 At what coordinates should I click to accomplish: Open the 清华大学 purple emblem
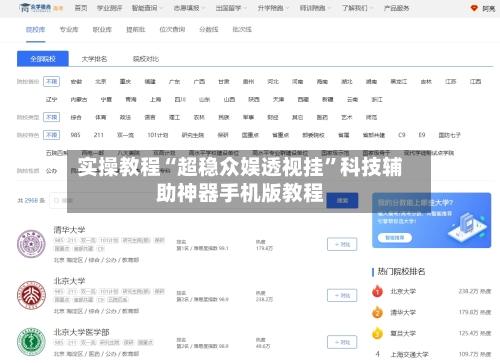click(x=31, y=244)
